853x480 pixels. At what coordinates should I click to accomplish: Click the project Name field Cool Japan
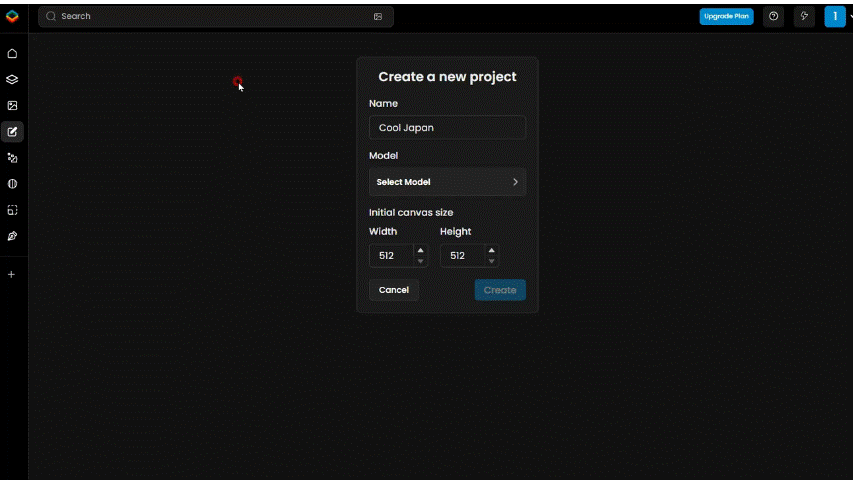tap(447, 128)
